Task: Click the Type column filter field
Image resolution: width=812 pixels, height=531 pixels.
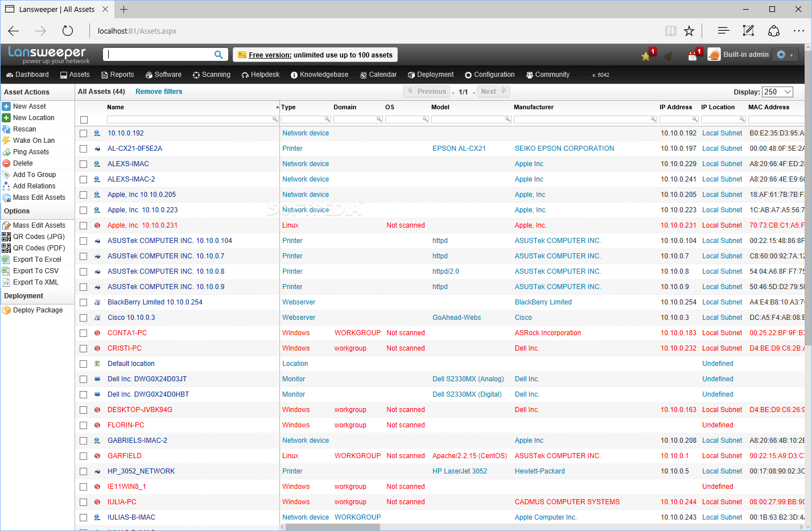Action: (306, 120)
